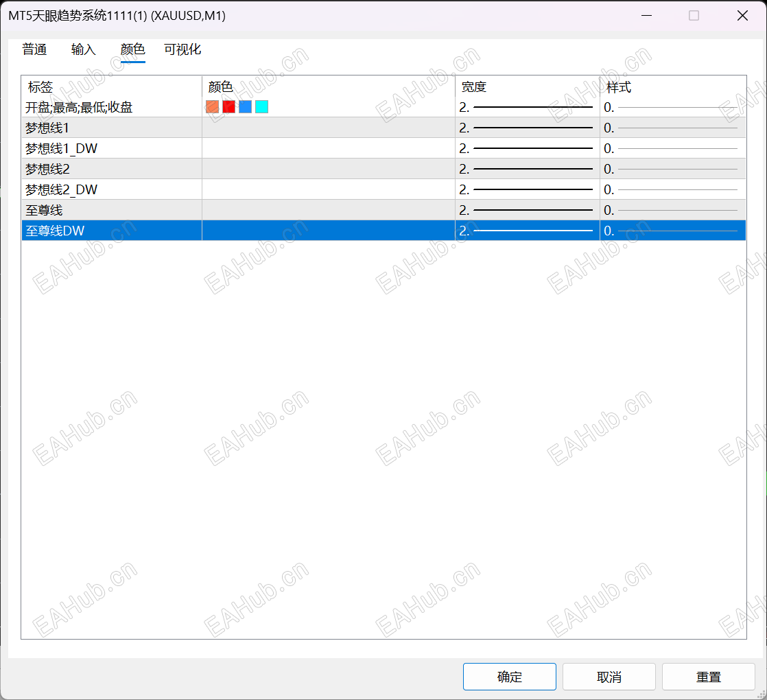
Task: Open style setting for 梦想线1
Action: [673, 128]
